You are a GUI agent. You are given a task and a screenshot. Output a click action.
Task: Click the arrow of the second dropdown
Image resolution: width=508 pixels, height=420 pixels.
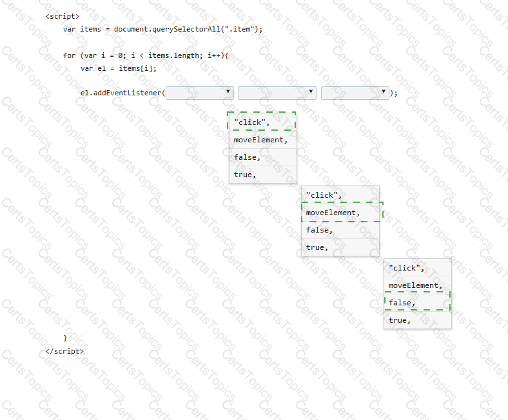[x=311, y=91]
